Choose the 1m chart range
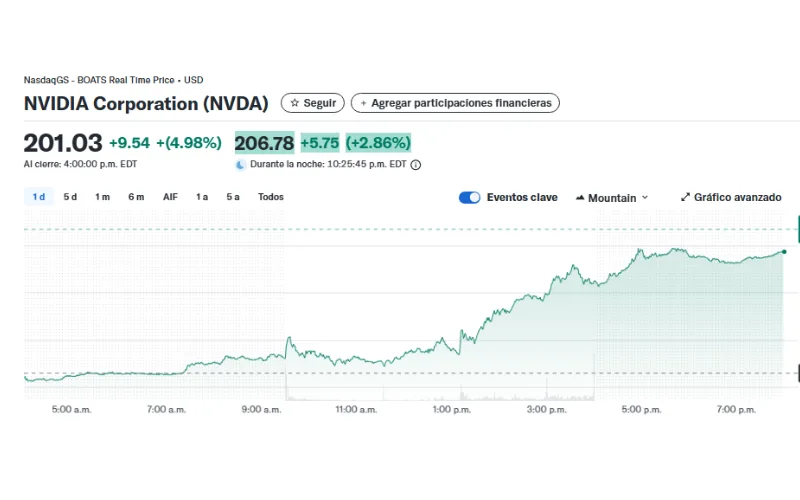Image resolution: width=800 pixels, height=500 pixels. pos(102,197)
